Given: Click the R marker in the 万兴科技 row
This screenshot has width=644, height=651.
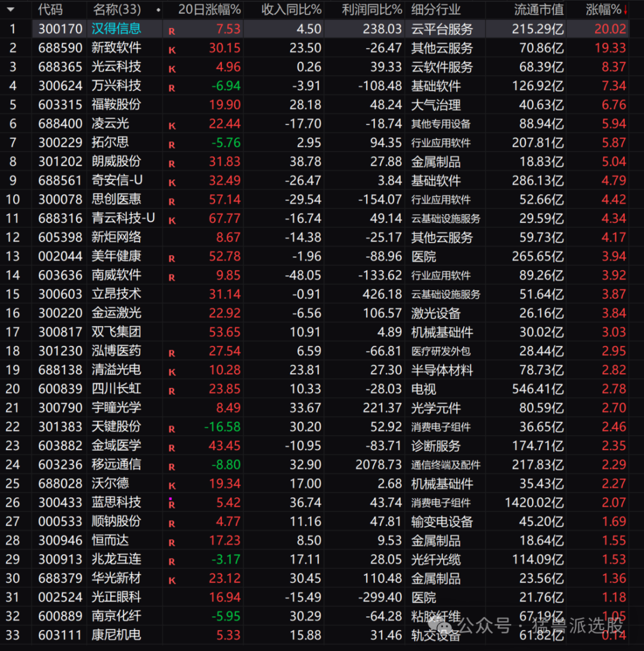Looking at the screenshot, I should pos(172,88).
